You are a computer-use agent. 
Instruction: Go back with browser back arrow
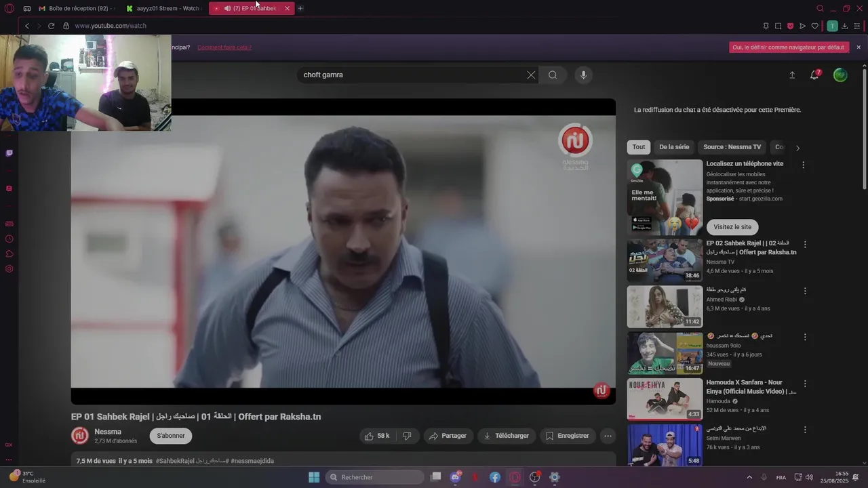pos(27,26)
